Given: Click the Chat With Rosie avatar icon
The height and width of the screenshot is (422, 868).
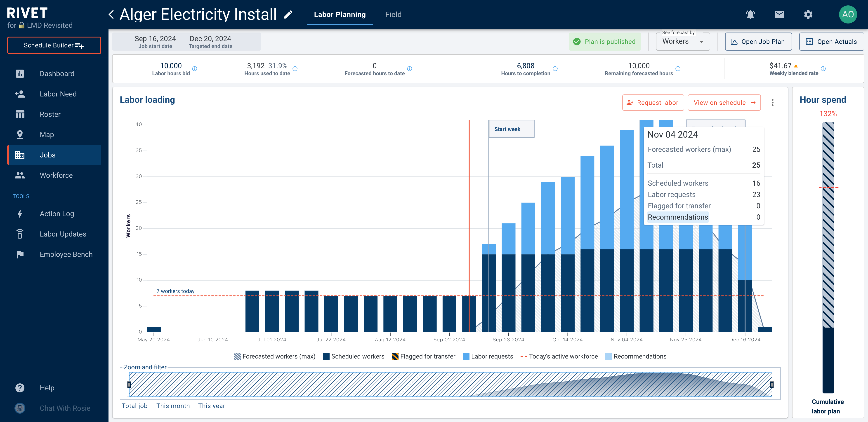Looking at the screenshot, I should click(20, 408).
